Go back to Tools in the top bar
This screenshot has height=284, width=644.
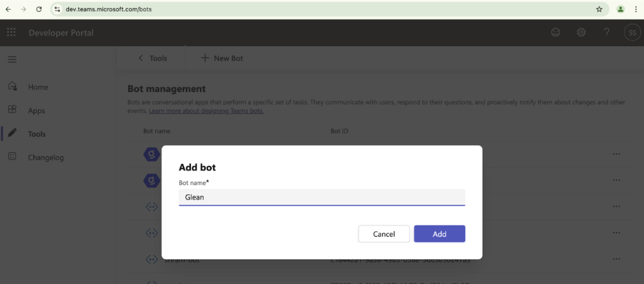(x=158, y=58)
